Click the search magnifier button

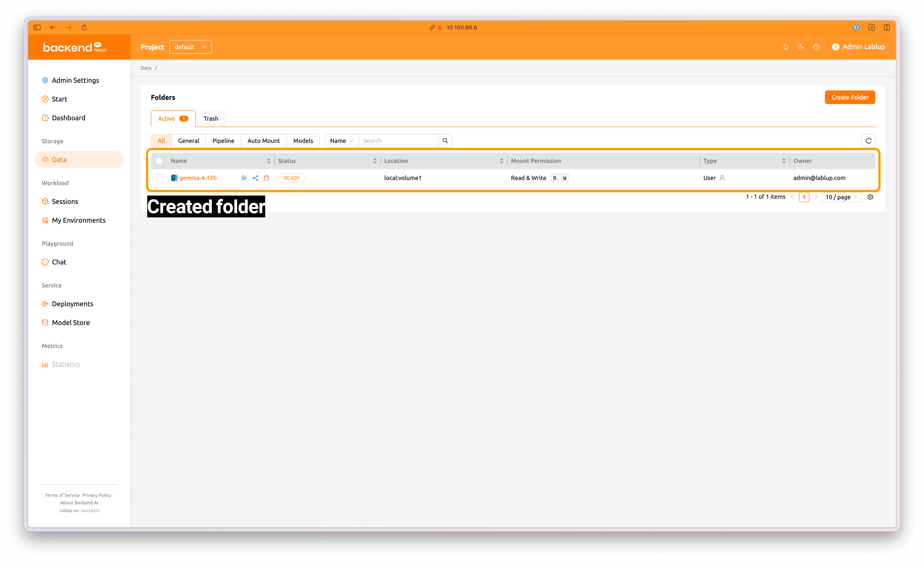pyautogui.click(x=445, y=141)
